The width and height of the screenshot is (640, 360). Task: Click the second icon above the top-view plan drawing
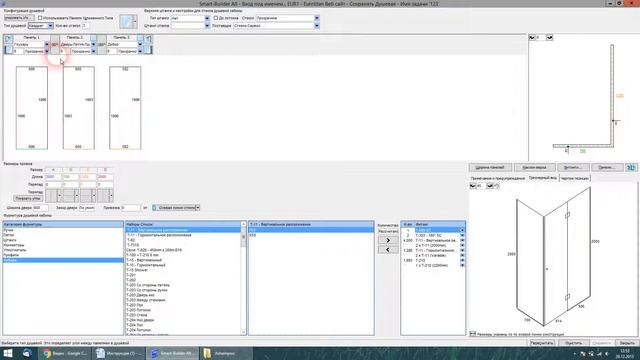click(549, 38)
